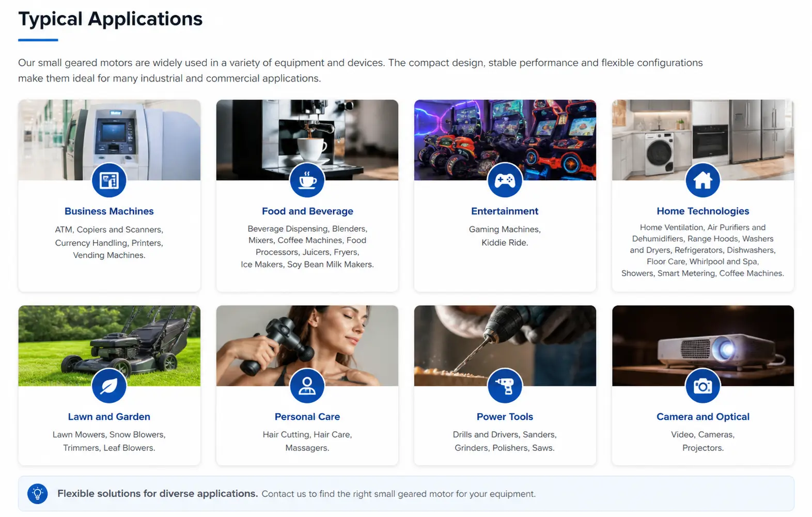Image resolution: width=812 pixels, height=517 pixels.
Task: Click the camera icon for Camera and Optical
Action: click(702, 386)
